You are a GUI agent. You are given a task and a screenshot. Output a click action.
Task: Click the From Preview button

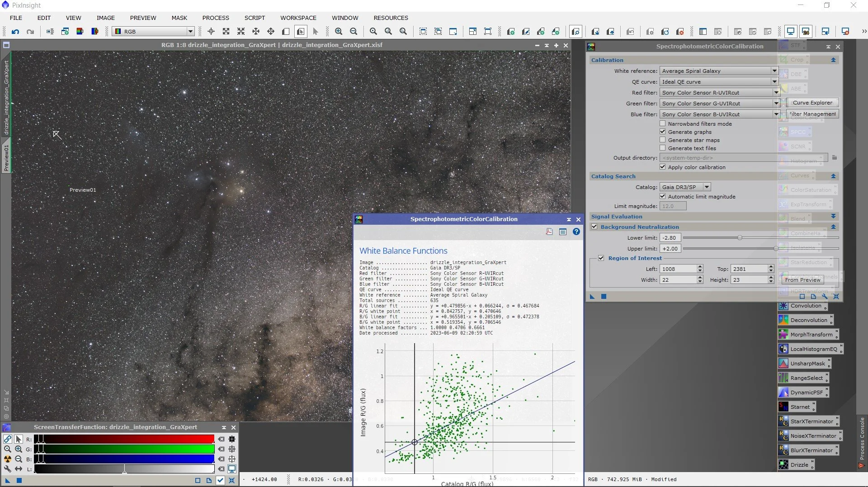point(802,279)
